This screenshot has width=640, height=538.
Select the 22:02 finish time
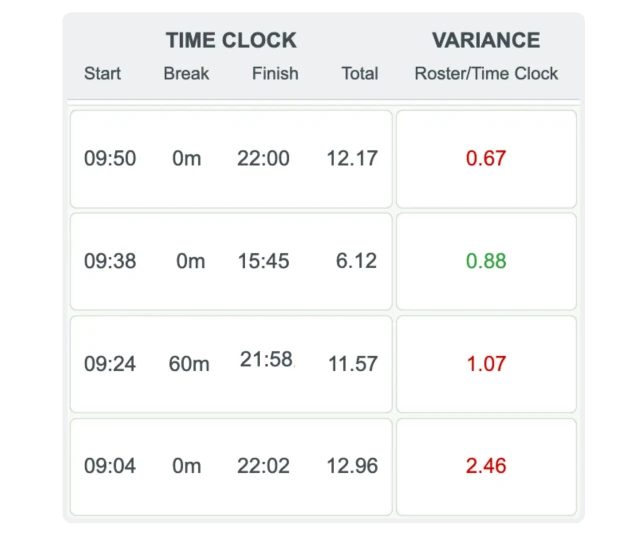(263, 466)
